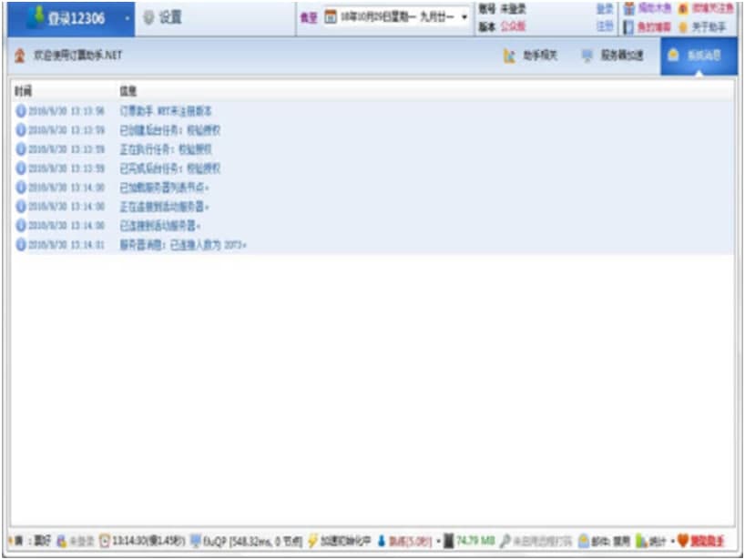The image size is (745, 560).
Task: Click the orange Weibo follow icon
Action: pyautogui.click(x=683, y=8)
